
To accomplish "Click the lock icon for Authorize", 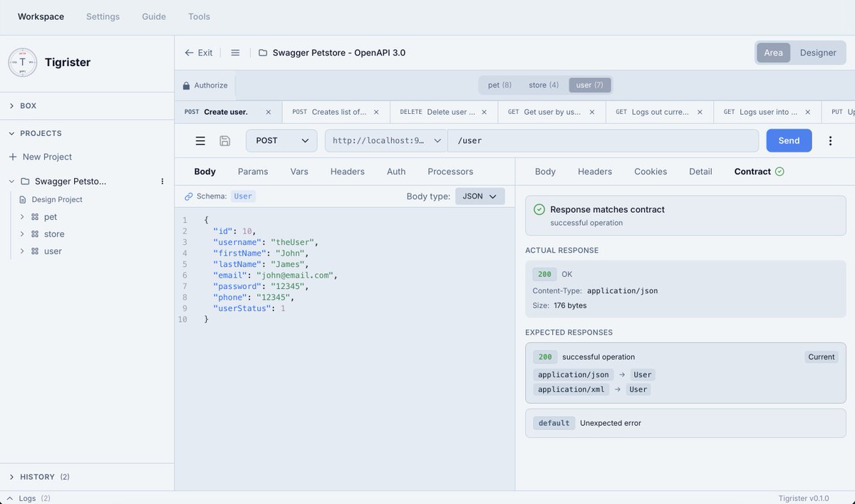I will pos(187,85).
